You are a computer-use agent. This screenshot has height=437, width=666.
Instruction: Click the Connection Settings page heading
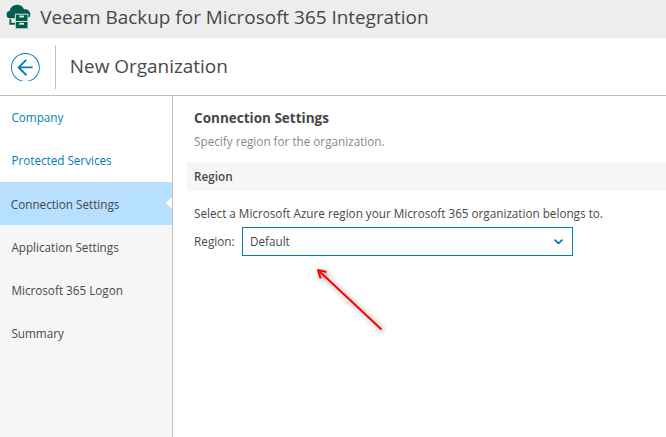click(x=261, y=118)
